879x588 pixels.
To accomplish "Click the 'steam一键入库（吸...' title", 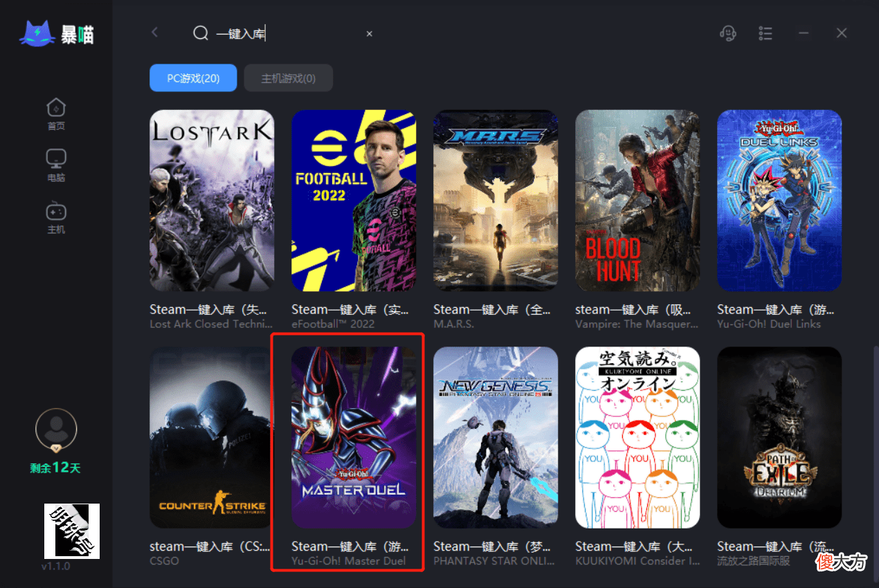I will 634,309.
